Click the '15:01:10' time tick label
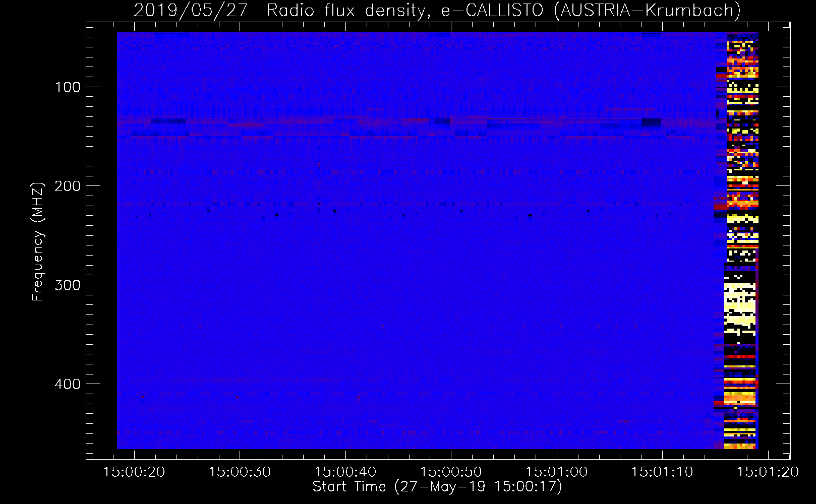 click(662, 472)
